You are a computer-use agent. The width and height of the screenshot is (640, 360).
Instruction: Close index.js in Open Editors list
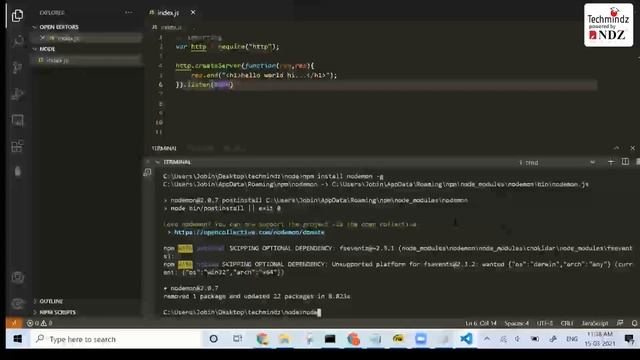coord(42,38)
